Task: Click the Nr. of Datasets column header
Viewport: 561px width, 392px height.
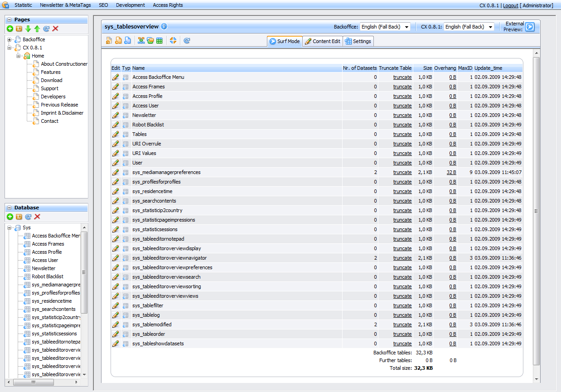Action: pos(360,68)
